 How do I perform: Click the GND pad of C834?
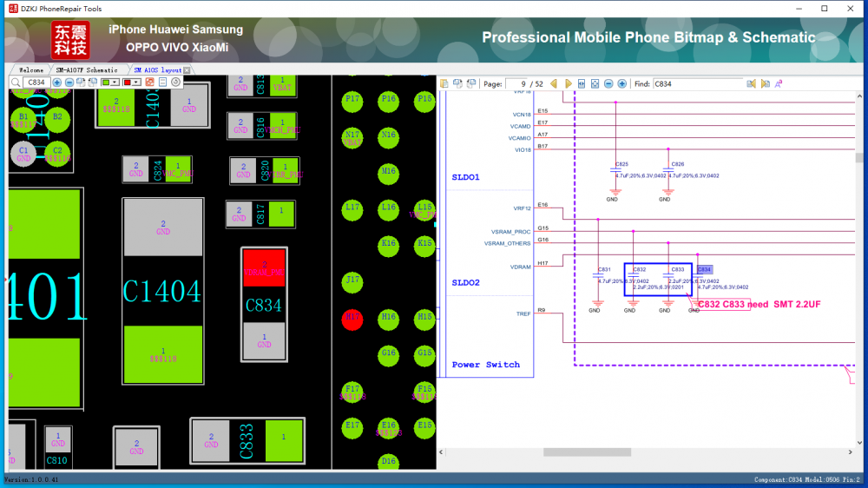point(264,340)
